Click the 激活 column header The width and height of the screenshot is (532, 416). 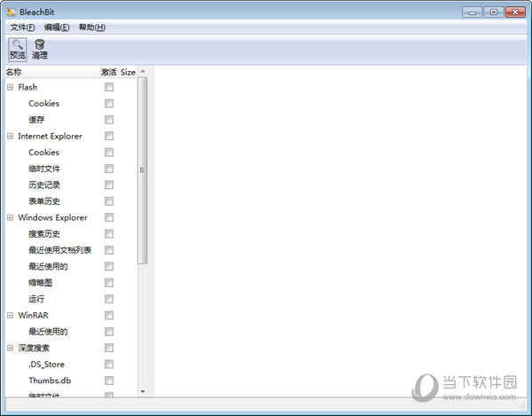[108, 72]
